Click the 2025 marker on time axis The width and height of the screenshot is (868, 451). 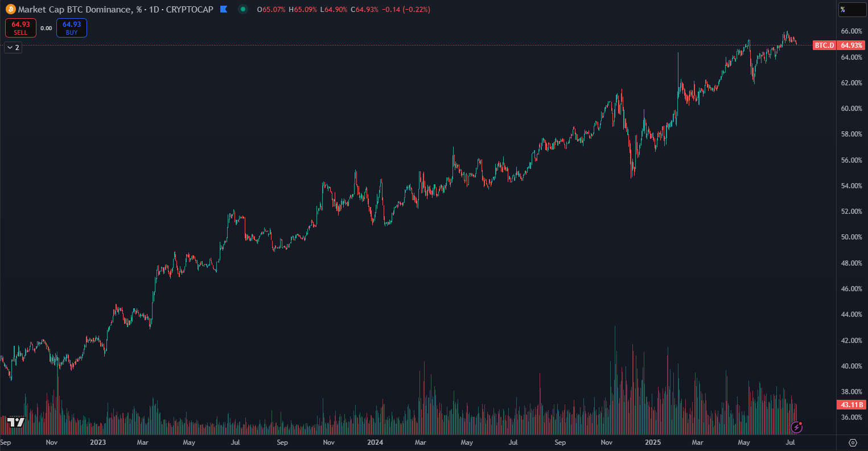tap(652, 442)
